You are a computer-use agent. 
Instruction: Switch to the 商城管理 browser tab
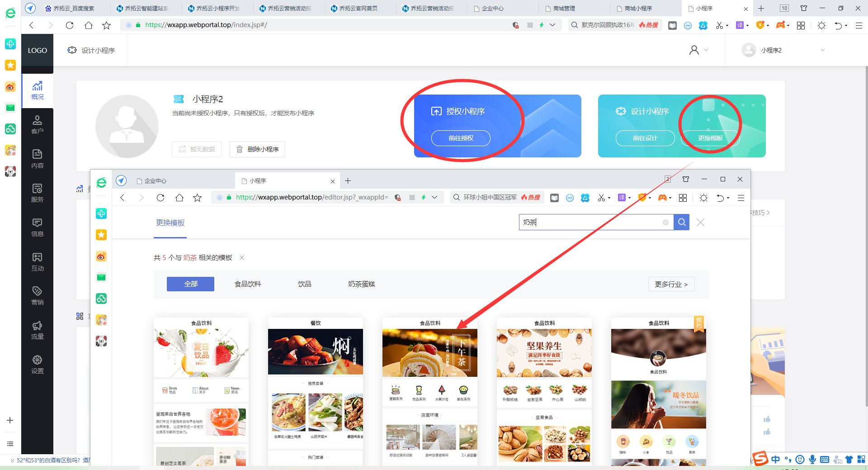[564, 8]
